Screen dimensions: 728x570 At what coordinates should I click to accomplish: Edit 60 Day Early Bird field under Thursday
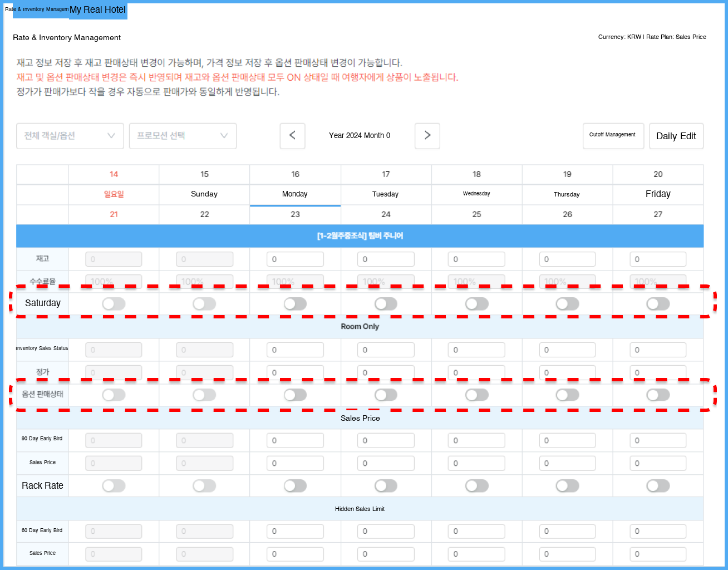click(567, 532)
